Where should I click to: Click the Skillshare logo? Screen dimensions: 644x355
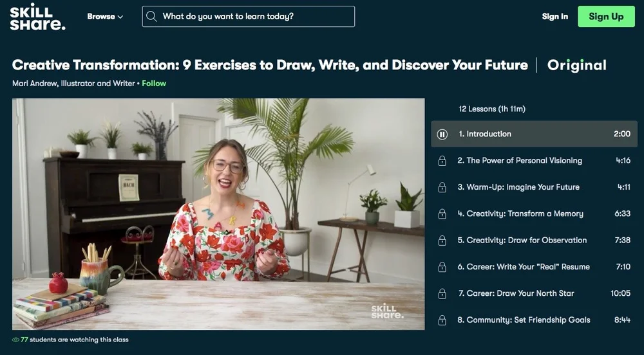coord(37,17)
